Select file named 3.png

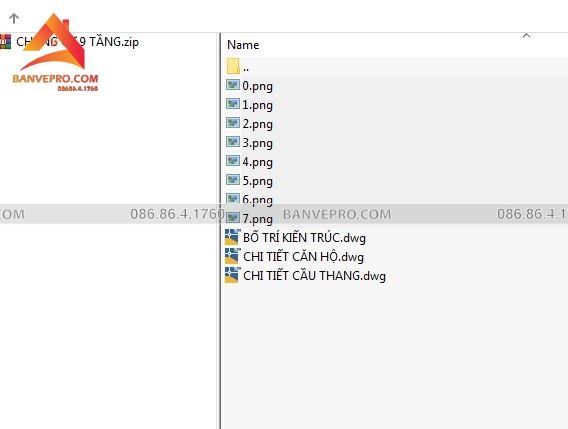257,143
